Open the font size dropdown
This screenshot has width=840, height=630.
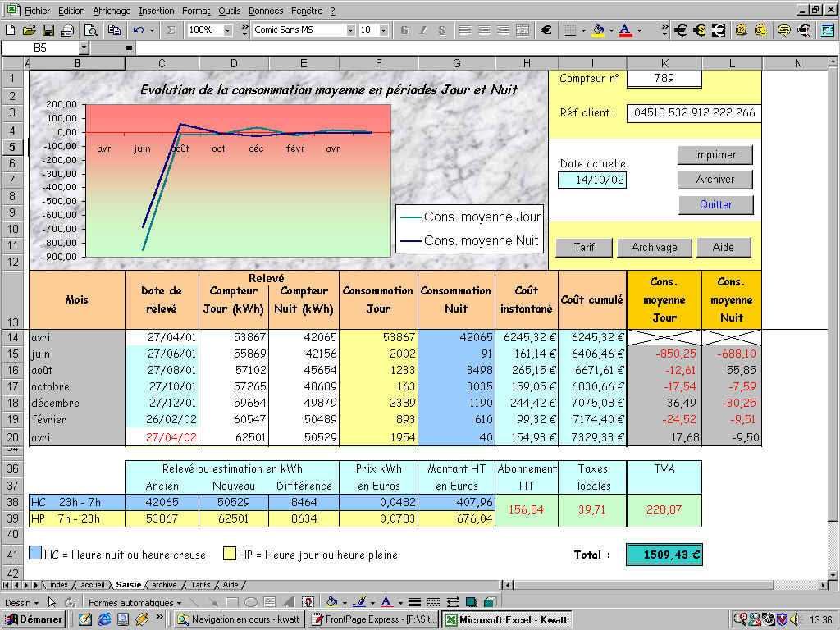pos(385,30)
